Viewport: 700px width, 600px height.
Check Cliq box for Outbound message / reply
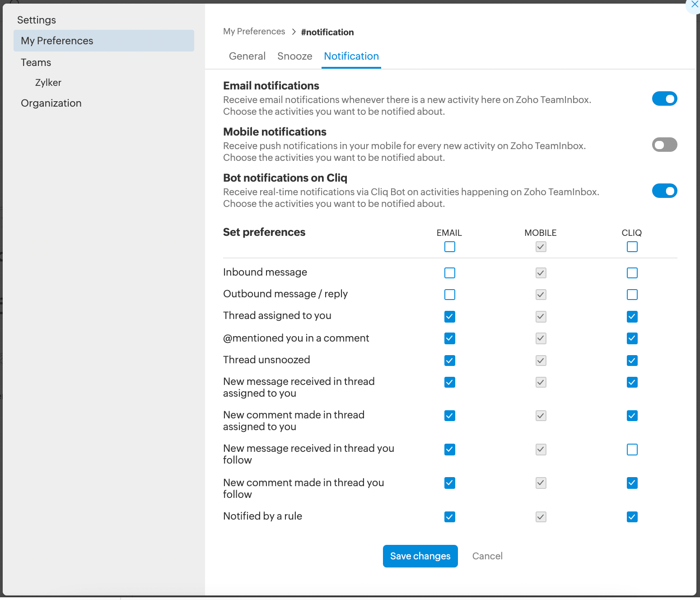tap(632, 295)
